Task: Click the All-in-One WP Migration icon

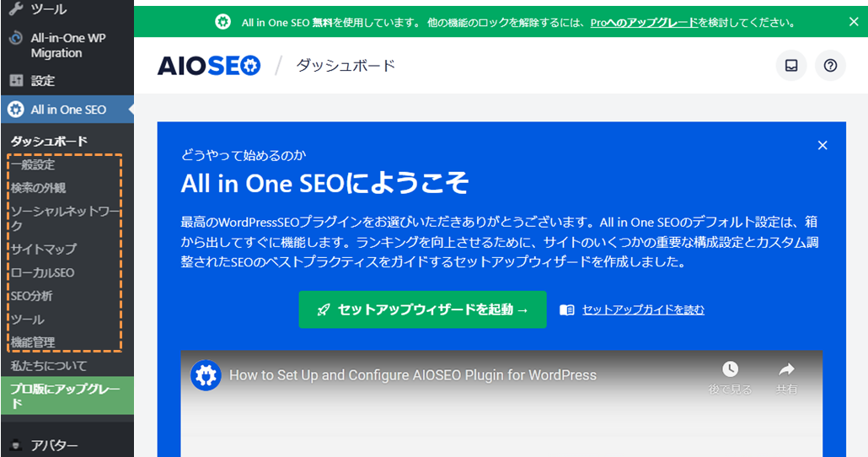Action: coord(16,38)
